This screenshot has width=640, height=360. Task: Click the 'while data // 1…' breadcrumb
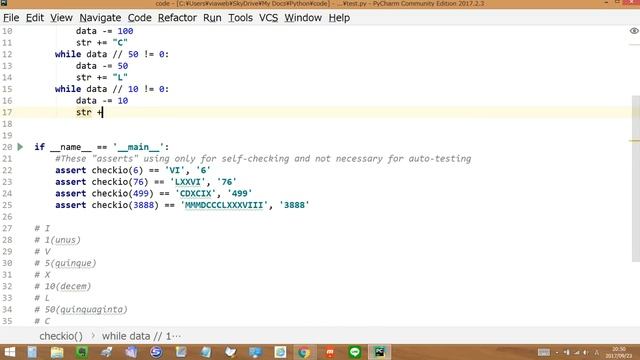point(141,336)
